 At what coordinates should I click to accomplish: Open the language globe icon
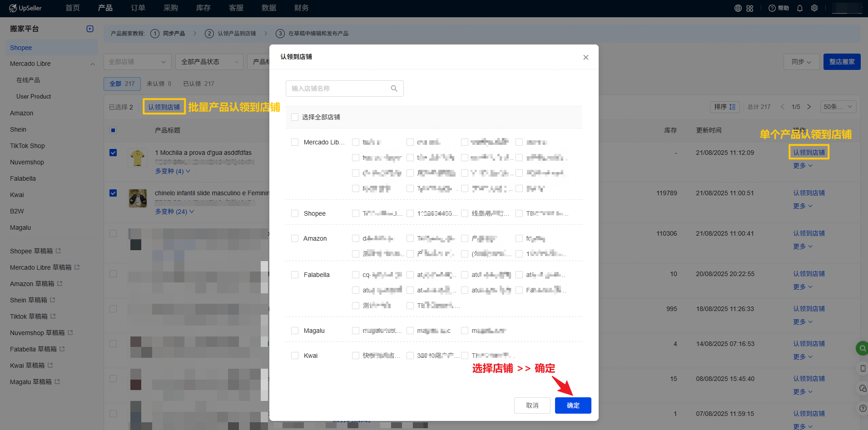coord(738,8)
